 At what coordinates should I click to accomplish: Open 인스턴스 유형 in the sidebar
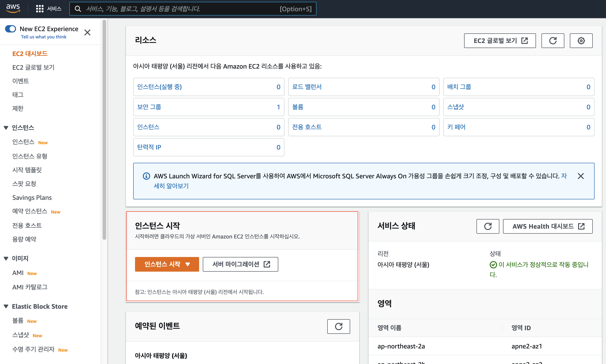pos(30,156)
